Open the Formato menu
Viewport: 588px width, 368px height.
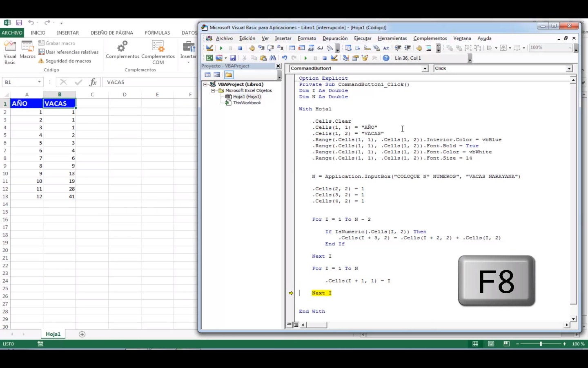(x=307, y=38)
